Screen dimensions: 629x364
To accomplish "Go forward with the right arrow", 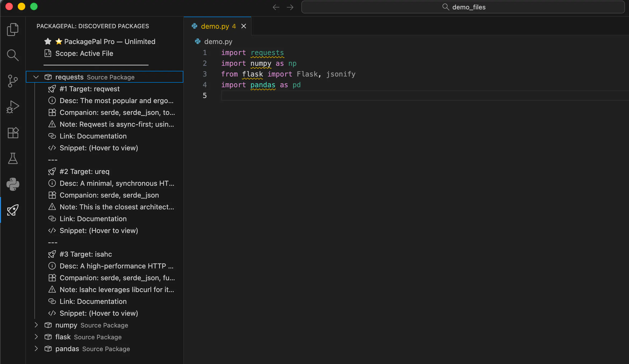I will tap(290, 7).
